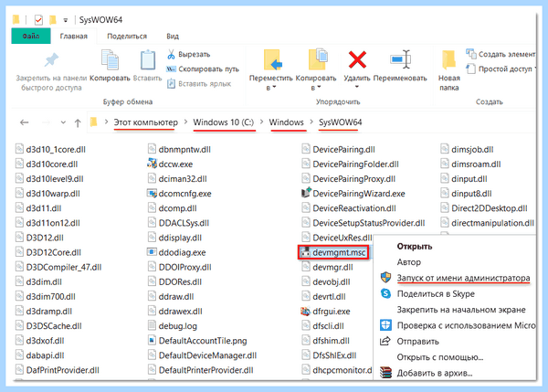Click the admin shield icon in context menu
This screenshot has width=548, height=392.
(385, 278)
